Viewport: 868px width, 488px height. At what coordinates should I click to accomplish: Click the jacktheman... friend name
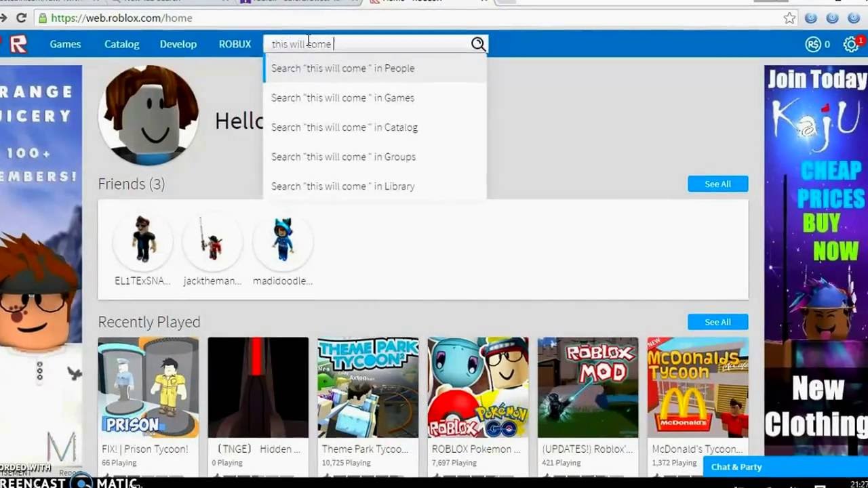point(212,281)
